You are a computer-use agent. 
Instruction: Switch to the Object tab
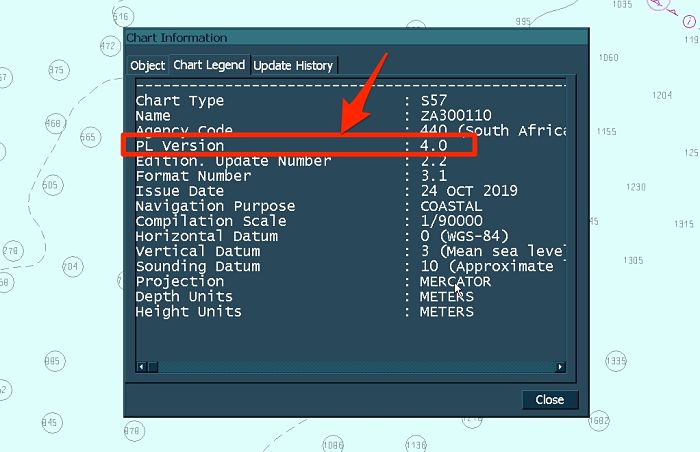point(148,66)
